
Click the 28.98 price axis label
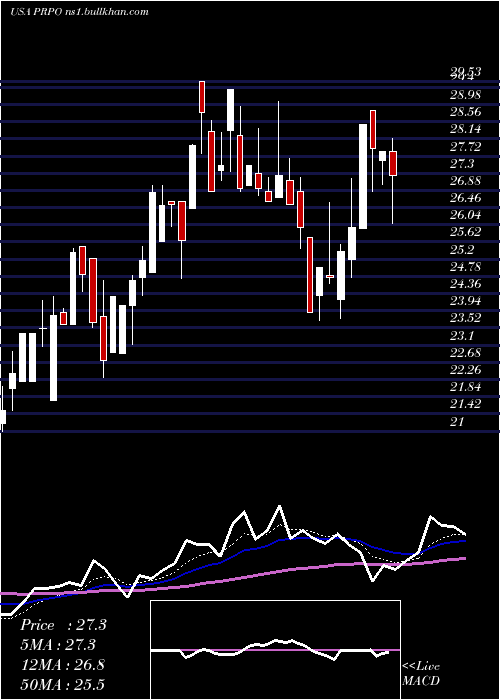(465, 95)
